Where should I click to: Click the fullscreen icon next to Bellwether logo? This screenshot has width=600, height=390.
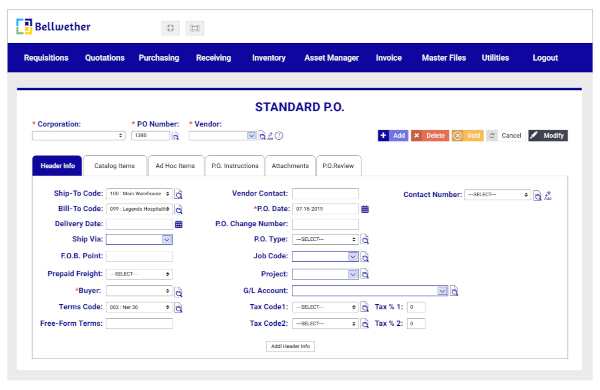[170, 28]
